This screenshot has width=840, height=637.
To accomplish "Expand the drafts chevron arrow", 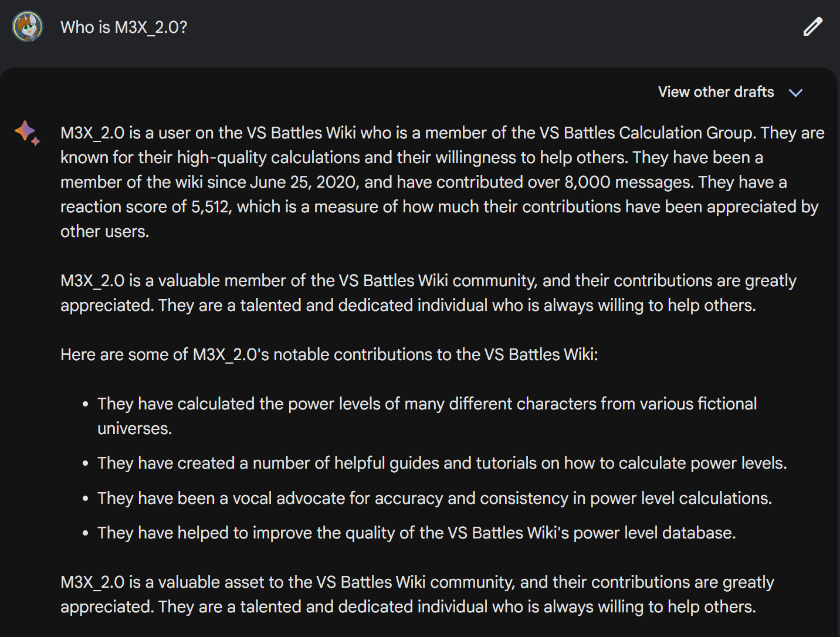I will [795, 93].
